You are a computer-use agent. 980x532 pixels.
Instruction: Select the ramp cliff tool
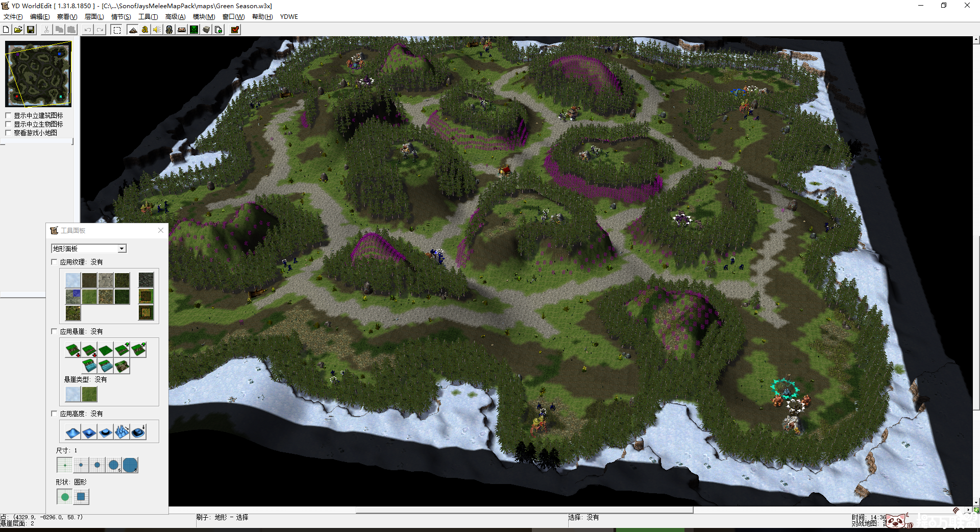pos(122,366)
